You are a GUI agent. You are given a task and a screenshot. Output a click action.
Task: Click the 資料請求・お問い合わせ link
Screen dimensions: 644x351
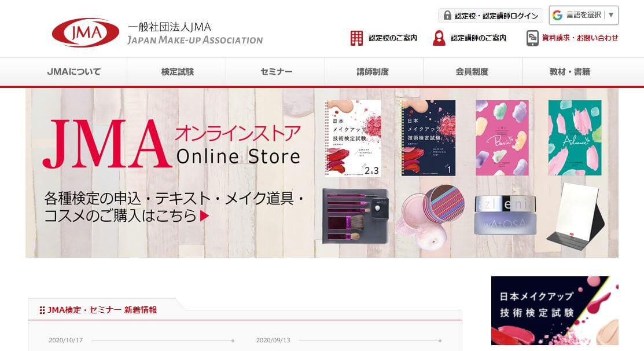pyautogui.click(x=580, y=38)
